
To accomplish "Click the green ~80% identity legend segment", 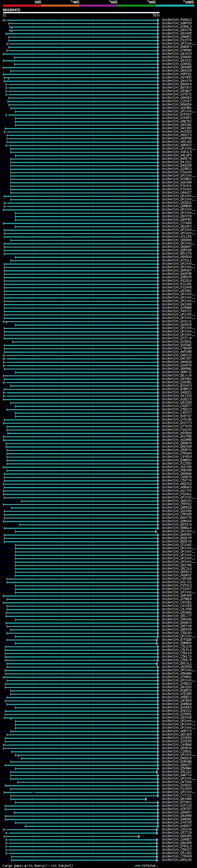I will click(x=137, y=6).
